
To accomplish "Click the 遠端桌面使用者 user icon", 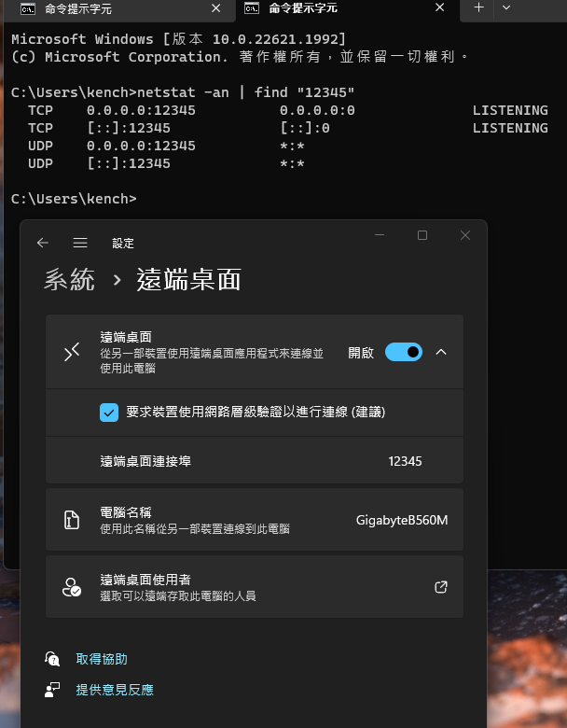I will 72,587.
